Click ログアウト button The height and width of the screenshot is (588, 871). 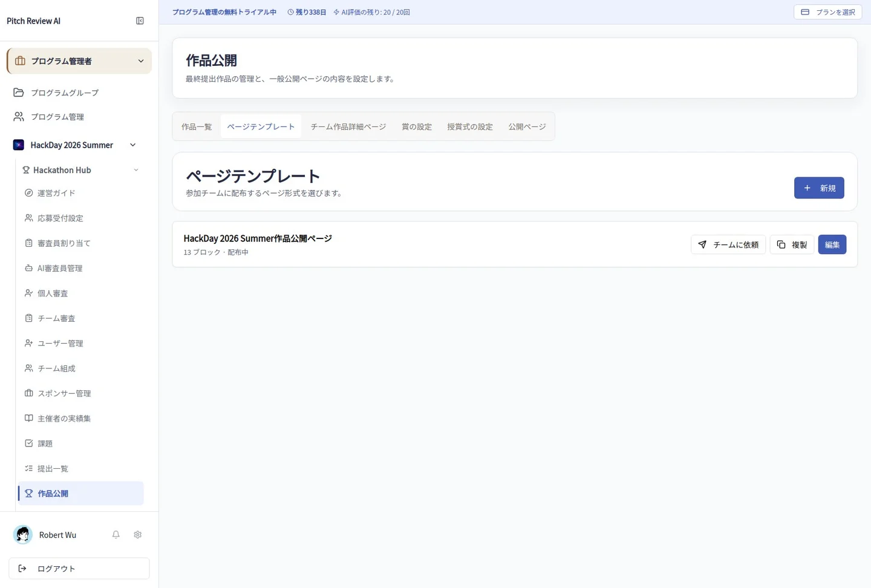click(79, 569)
